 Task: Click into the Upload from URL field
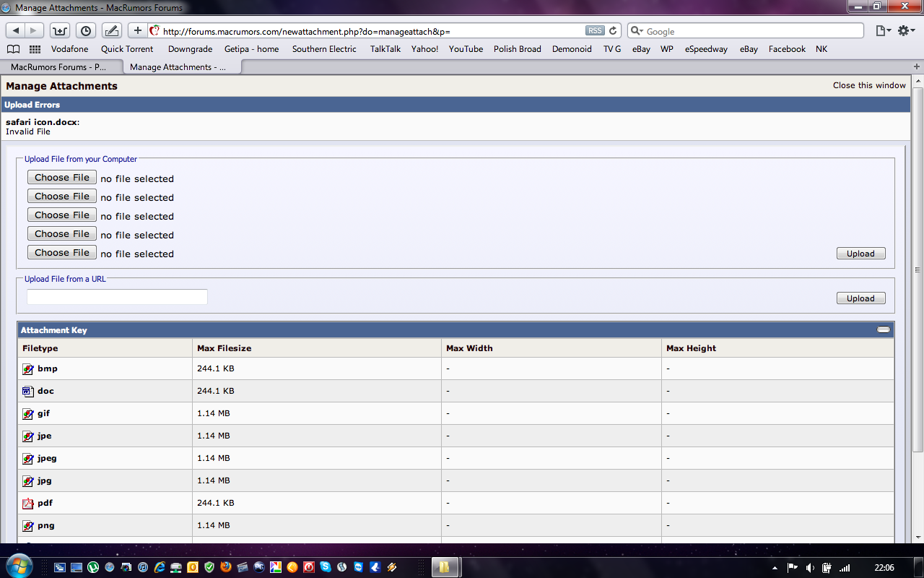click(117, 297)
